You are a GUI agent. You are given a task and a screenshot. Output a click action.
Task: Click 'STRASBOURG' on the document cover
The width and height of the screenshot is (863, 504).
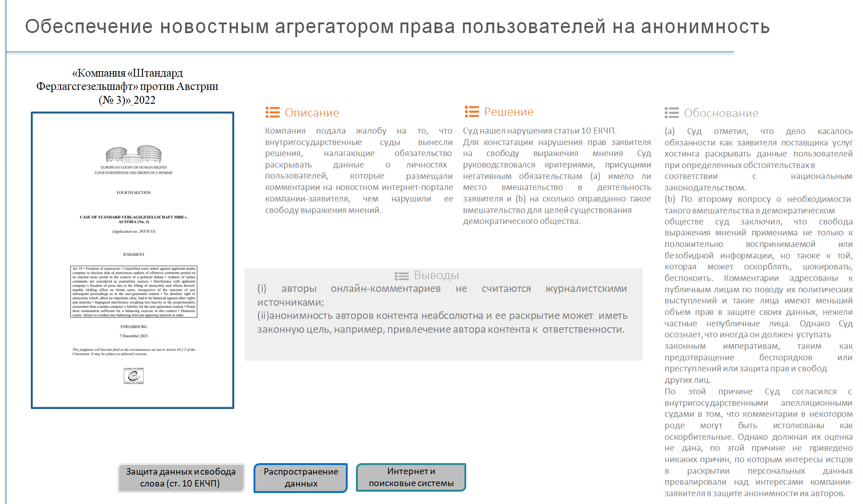click(x=134, y=327)
